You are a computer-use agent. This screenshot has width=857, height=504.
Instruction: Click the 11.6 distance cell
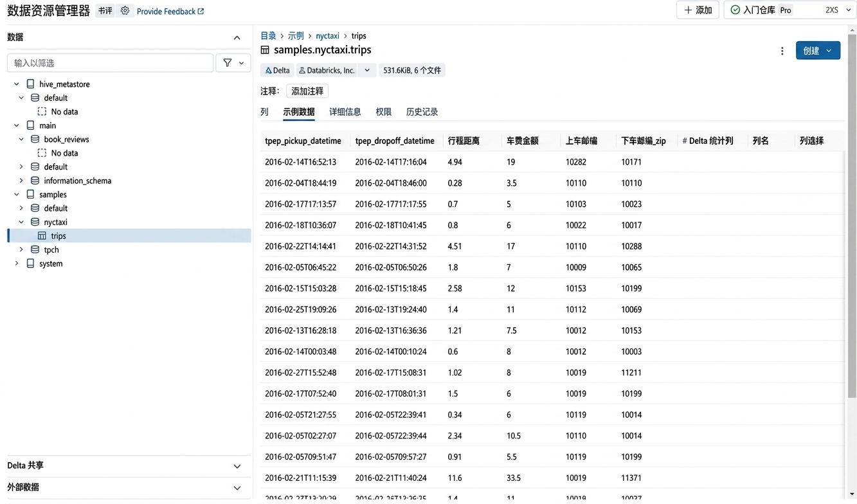[x=455, y=478]
